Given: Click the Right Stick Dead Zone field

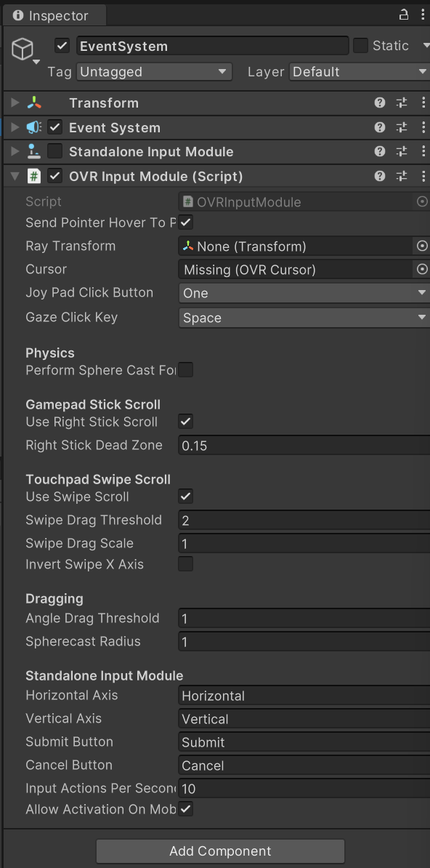Looking at the screenshot, I should coord(303,445).
